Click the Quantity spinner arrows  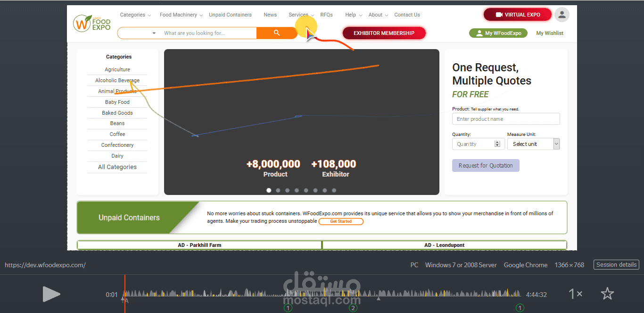497,144
